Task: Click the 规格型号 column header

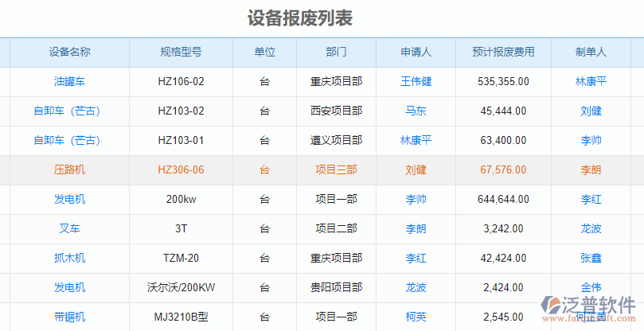Action: click(181, 52)
